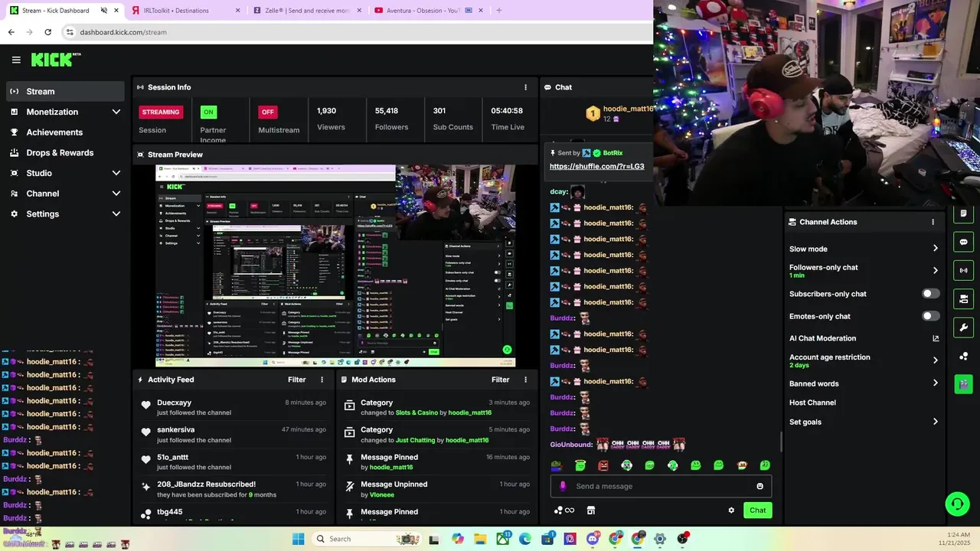Click the Stream Preview video thumbnail
The image size is (980, 551).
[335, 266]
